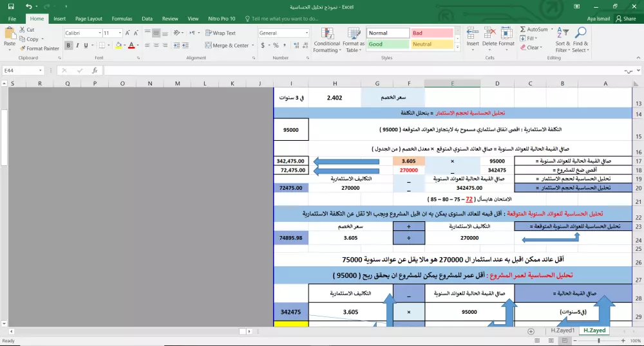Image resolution: width=644 pixels, height=346 pixels.
Task: Open the font name Calibri dropdown
Action: click(x=100, y=33)
